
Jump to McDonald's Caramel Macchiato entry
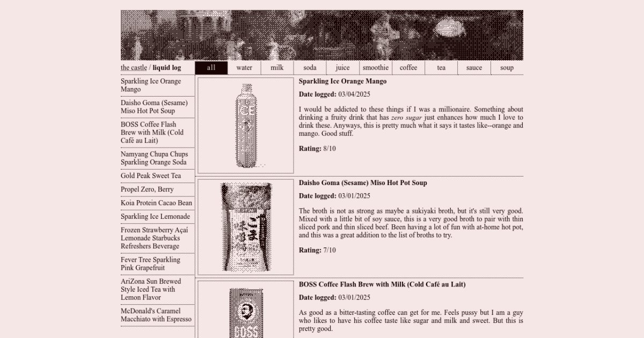tap(156, 315)
